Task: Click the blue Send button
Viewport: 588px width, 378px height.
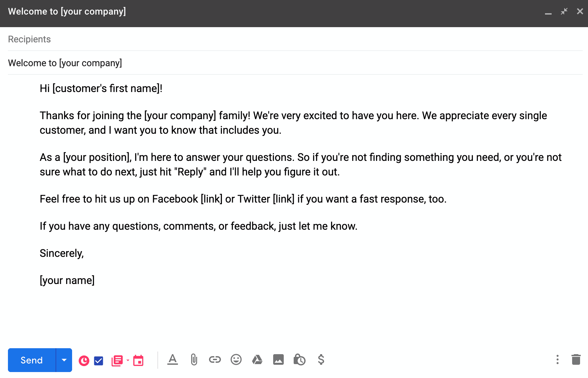Action: (x=32, y=360)
